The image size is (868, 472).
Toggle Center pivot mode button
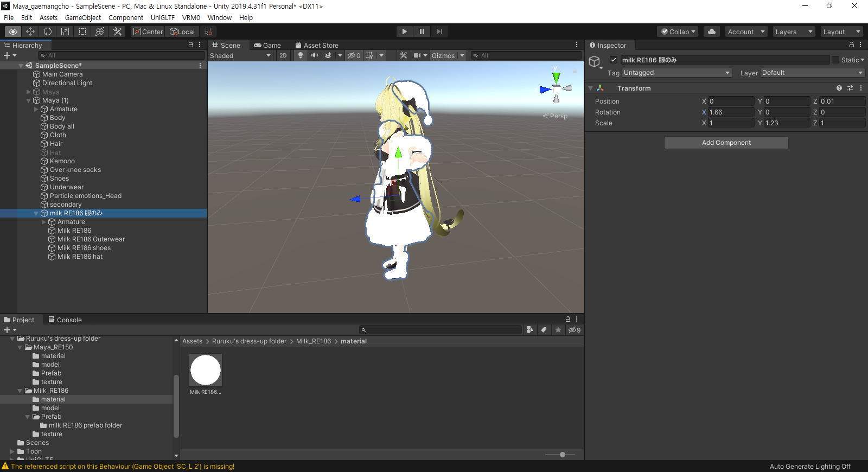148,31
